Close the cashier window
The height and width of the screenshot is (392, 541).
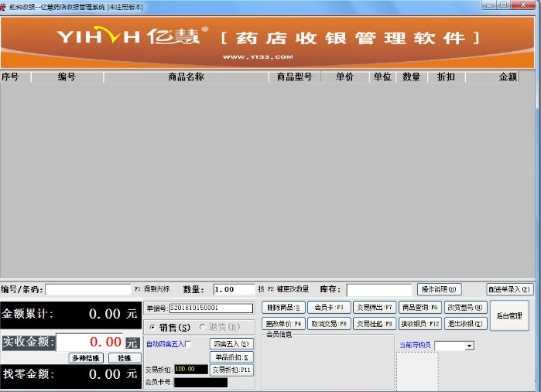[x=523, y=5]
